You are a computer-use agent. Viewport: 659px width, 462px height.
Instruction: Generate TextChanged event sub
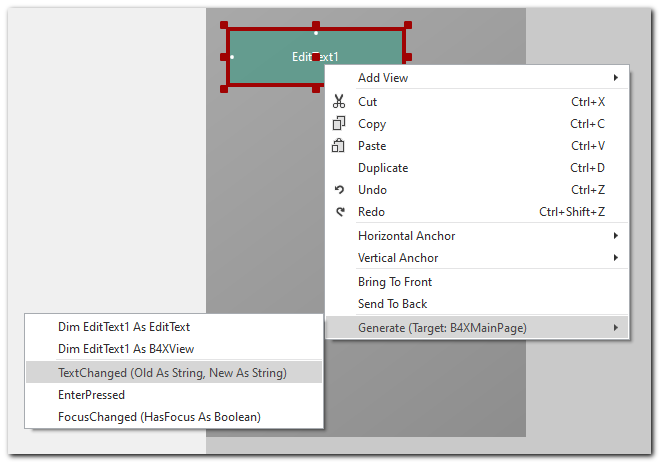(x=172, y=373)
